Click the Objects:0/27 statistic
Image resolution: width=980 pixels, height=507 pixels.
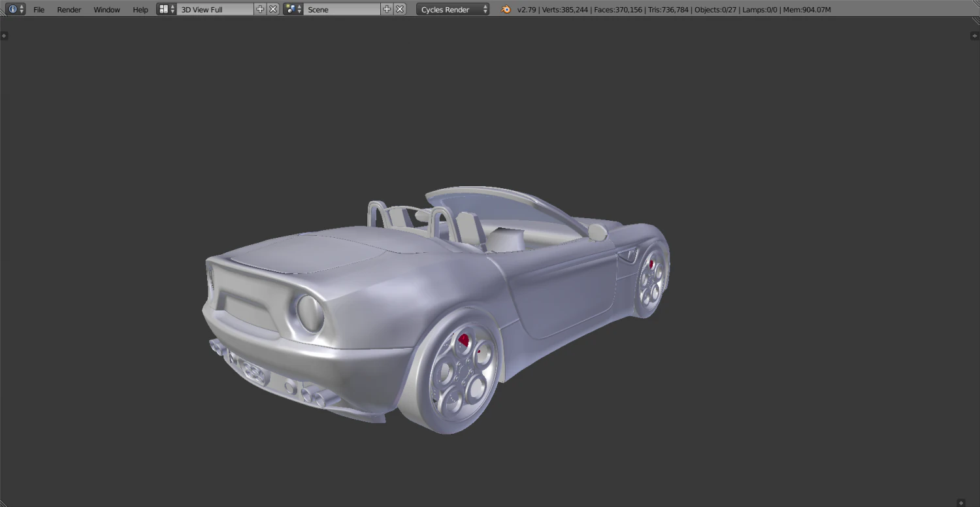(x=715, y=10)
